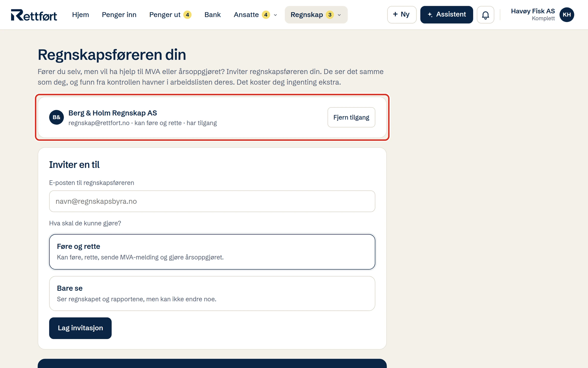Click the Lag invitasjon button
588x368 pixels.
pos(80,328)
